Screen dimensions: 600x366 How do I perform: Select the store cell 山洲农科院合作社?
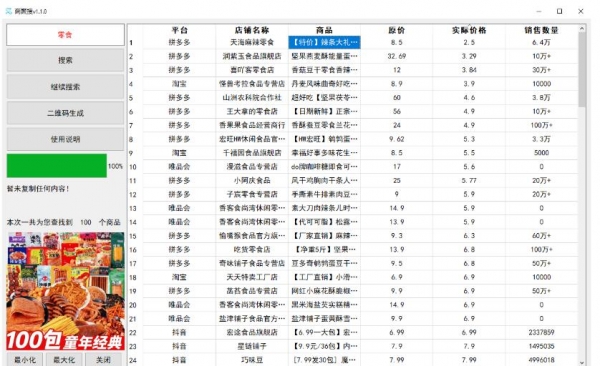click(252, 98)
